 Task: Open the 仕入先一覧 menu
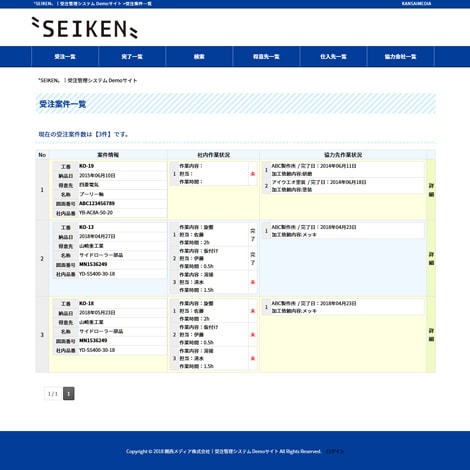tap(333, 57)
